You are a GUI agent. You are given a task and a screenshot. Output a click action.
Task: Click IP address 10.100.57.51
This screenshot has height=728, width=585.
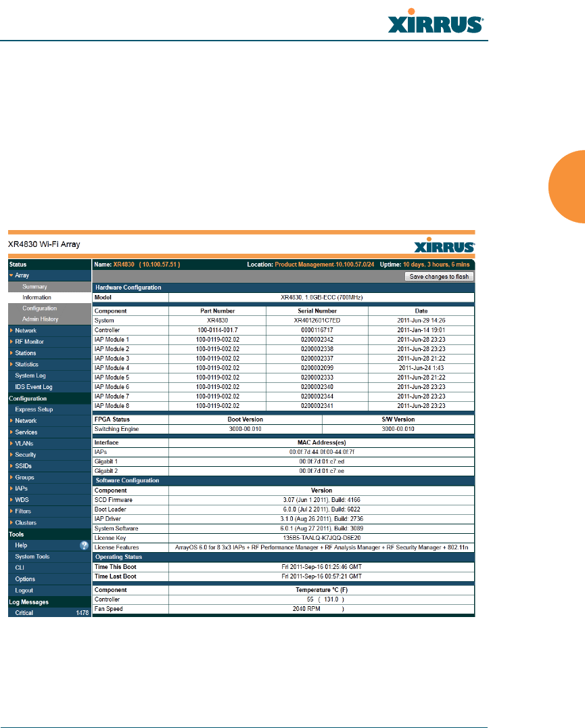tap(160, 264)
